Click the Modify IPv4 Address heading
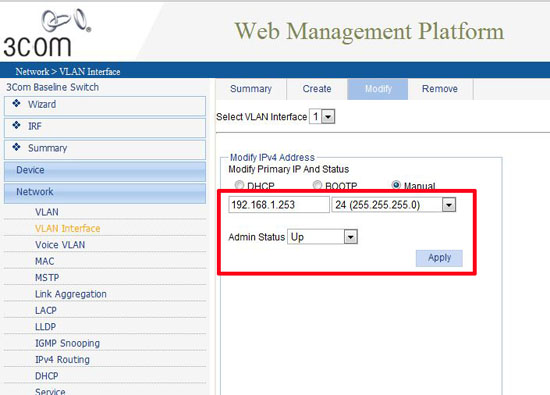 pyautogui.click(x=272, y=158)
